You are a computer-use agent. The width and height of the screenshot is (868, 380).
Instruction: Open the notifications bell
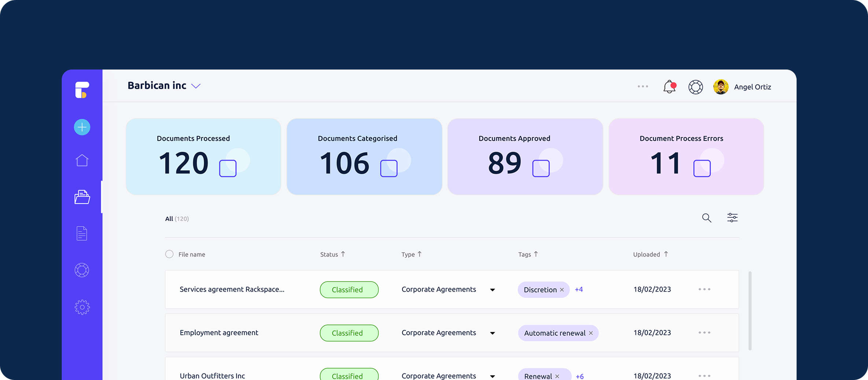(669, 87)
